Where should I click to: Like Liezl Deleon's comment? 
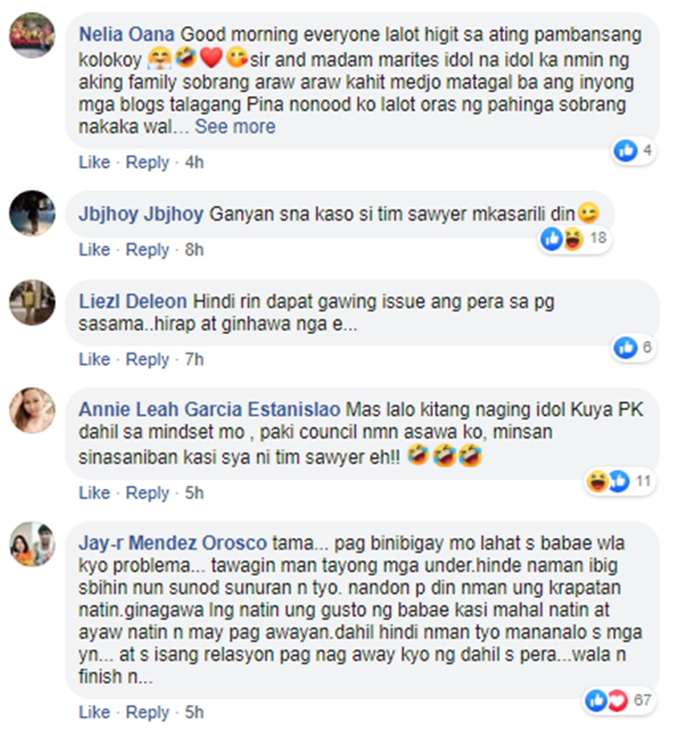click(94, 359)
